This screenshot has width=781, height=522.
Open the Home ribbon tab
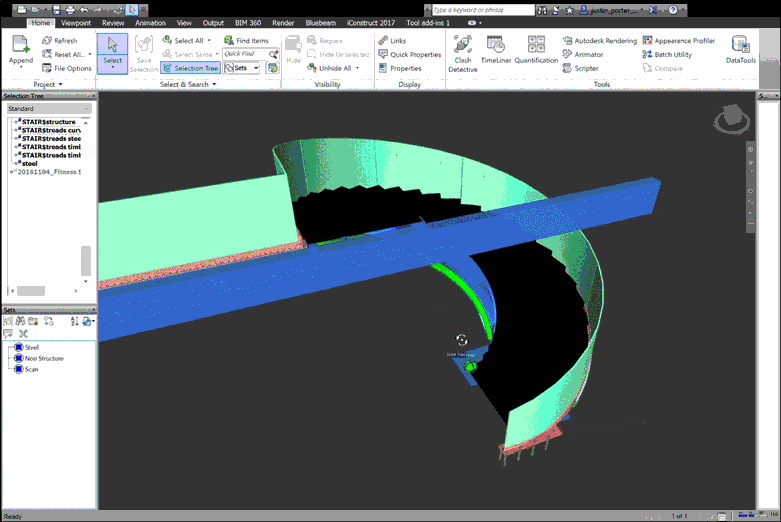click(x=40, y=23)
